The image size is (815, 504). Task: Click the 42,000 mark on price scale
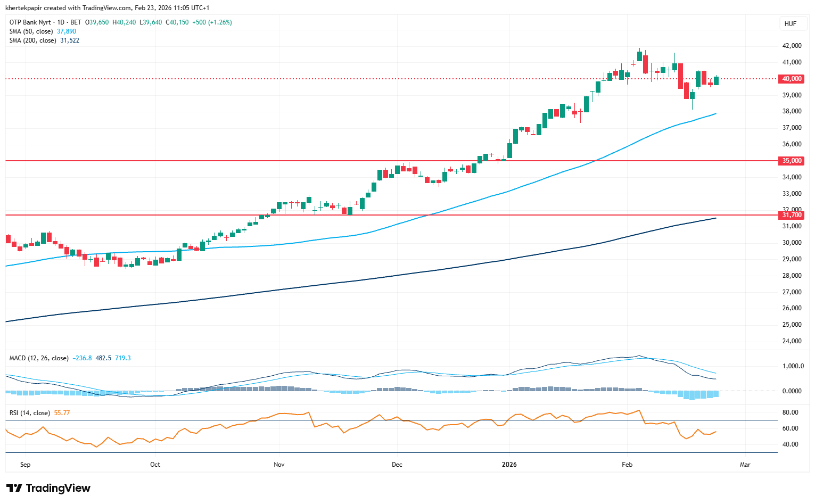coord(792,46)
